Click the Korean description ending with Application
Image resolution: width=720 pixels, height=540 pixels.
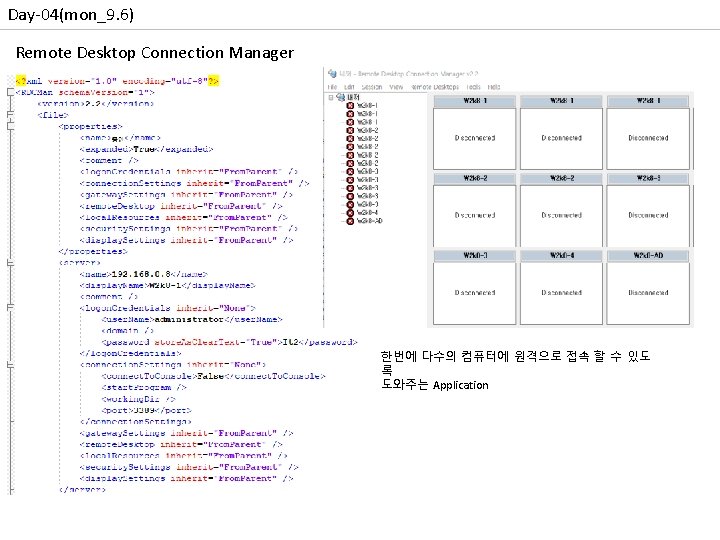[515, 370]
